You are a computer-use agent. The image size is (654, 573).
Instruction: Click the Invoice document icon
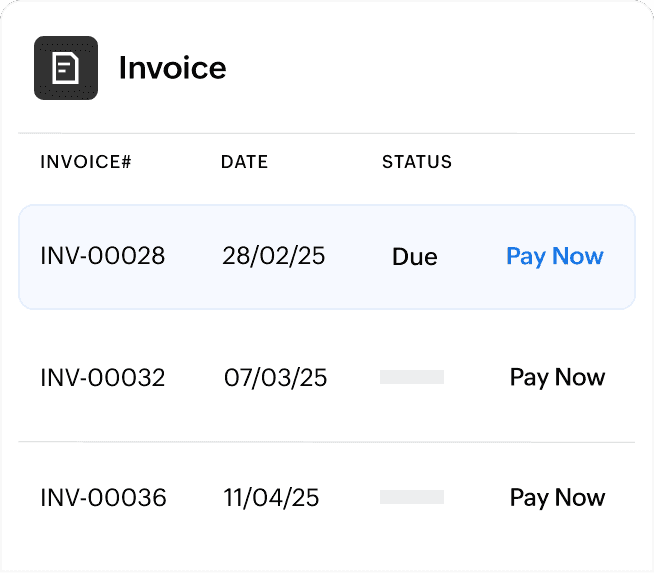click(66, 68)
